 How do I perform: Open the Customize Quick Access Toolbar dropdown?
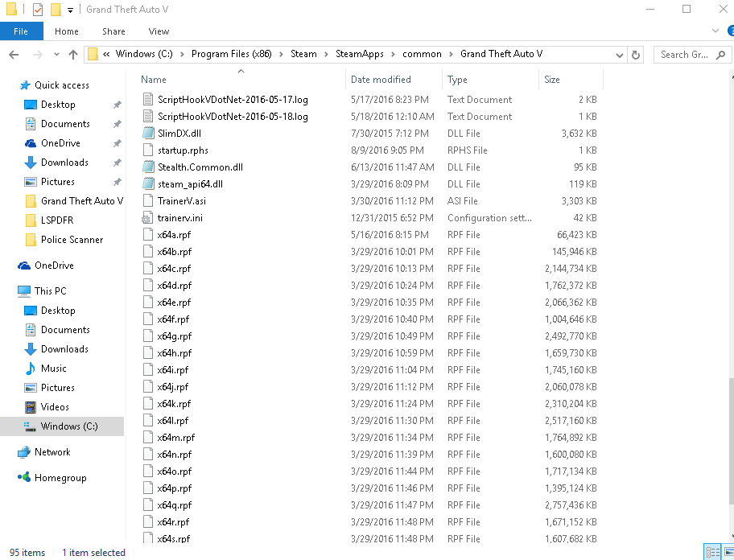[x=70, y=10]
